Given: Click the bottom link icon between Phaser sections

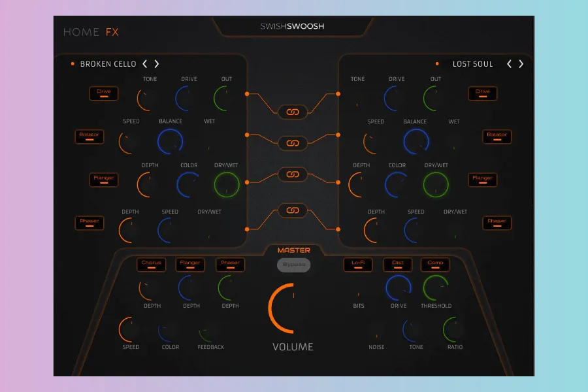Looking at the screenshot, I should pyautogui.click(x=293, y=210).
